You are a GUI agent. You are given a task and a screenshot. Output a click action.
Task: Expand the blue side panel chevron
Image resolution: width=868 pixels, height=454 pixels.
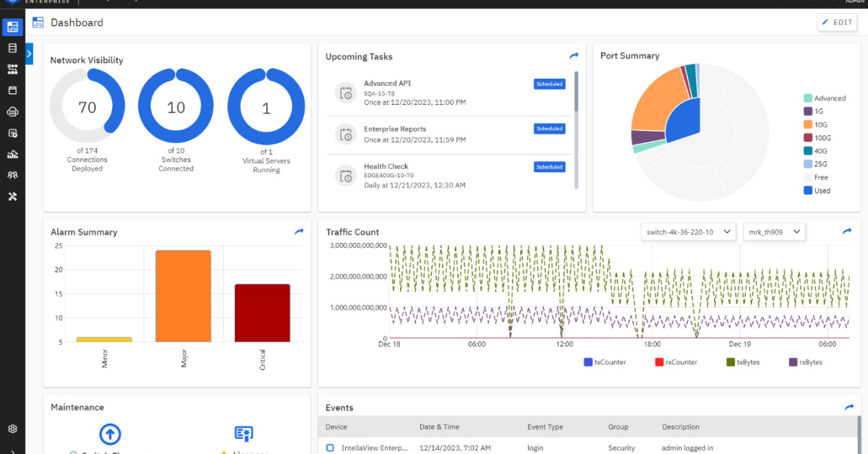pos(29,53)
